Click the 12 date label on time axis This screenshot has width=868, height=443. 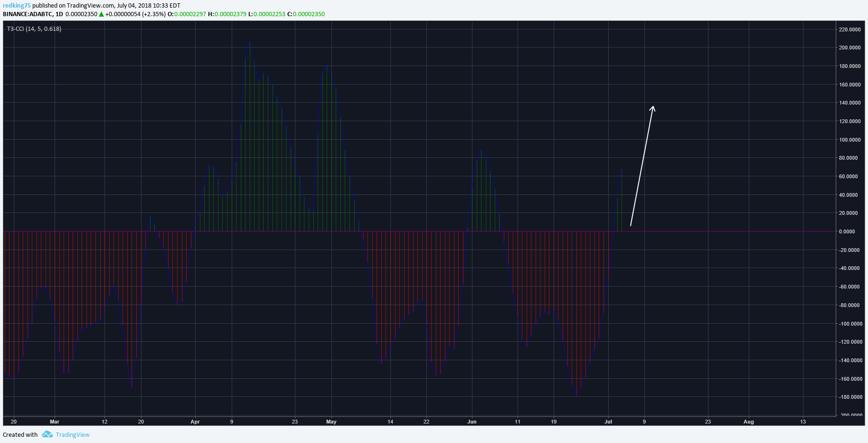(104, 422)
